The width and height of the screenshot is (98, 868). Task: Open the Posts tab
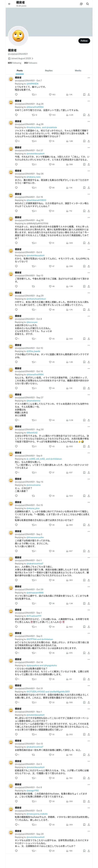point(20,71)
